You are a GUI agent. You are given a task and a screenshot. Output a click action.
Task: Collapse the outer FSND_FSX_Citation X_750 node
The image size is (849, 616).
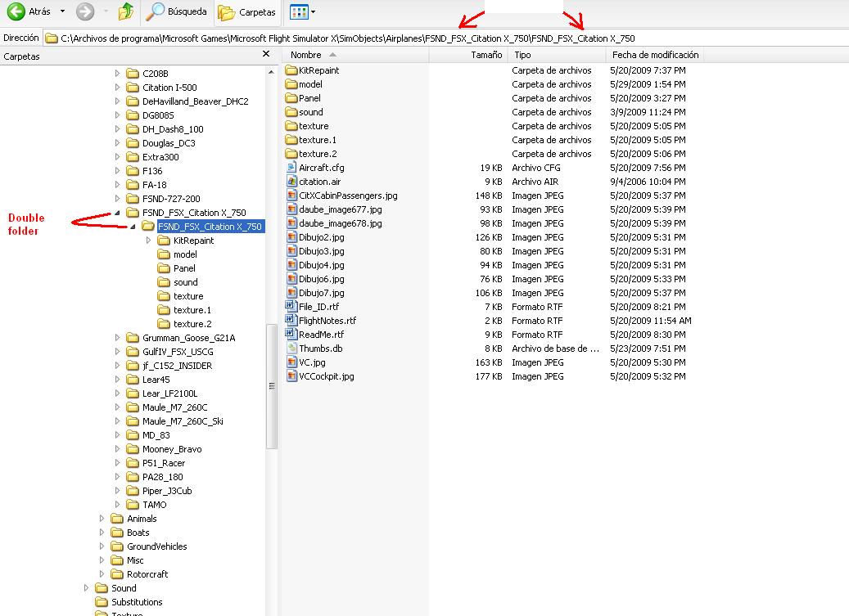pyautogui.click(x=118, y=213)
